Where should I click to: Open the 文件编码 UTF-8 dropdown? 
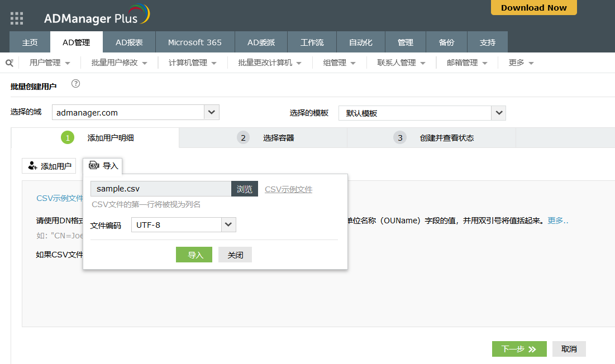pos(228,225)
